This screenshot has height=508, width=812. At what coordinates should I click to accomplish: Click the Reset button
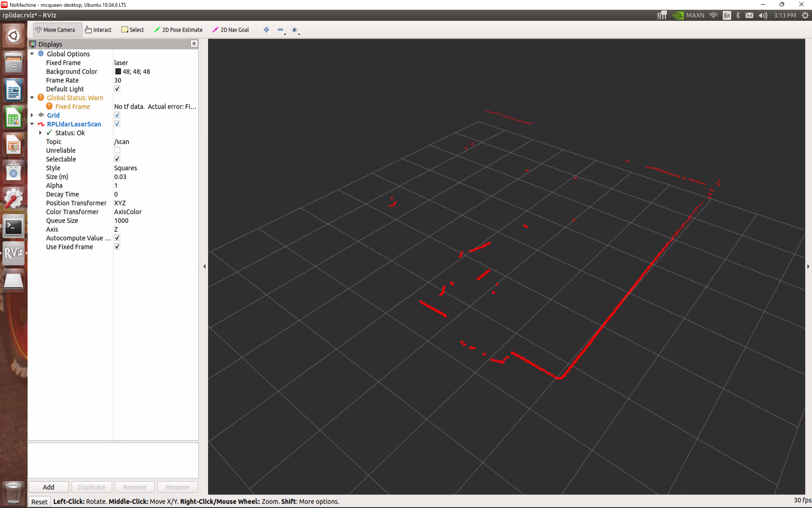point(39,501)
